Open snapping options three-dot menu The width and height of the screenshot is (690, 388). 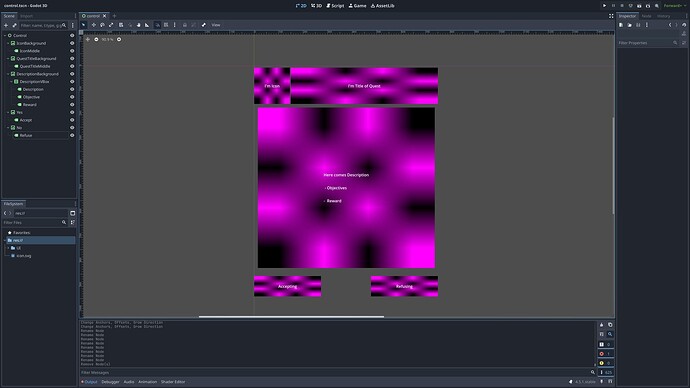(x=175, y=25)
